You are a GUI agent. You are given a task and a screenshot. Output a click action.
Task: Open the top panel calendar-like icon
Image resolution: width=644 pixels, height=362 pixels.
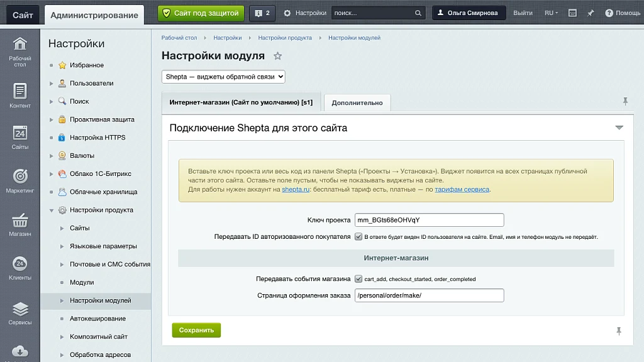pyautogui.click(x=572, y=13)
